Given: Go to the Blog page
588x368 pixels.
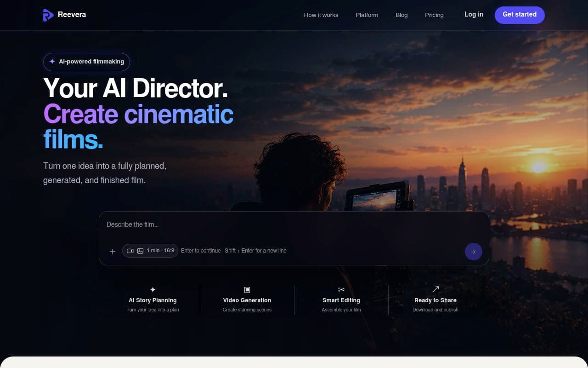Looking at the screenshot, I should point(401,15).
